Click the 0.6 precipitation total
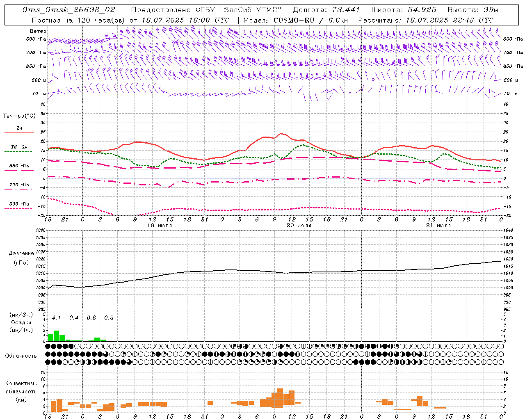Image resolution: width=525 pixels, height=420 pixels. click(91, 317)
